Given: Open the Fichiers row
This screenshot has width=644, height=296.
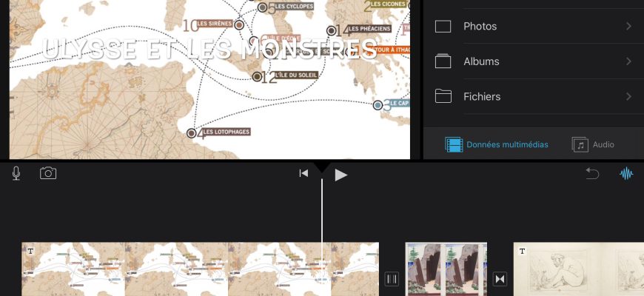Looking at the screenshot, I should pyautogui.click(x=534, y=97).
